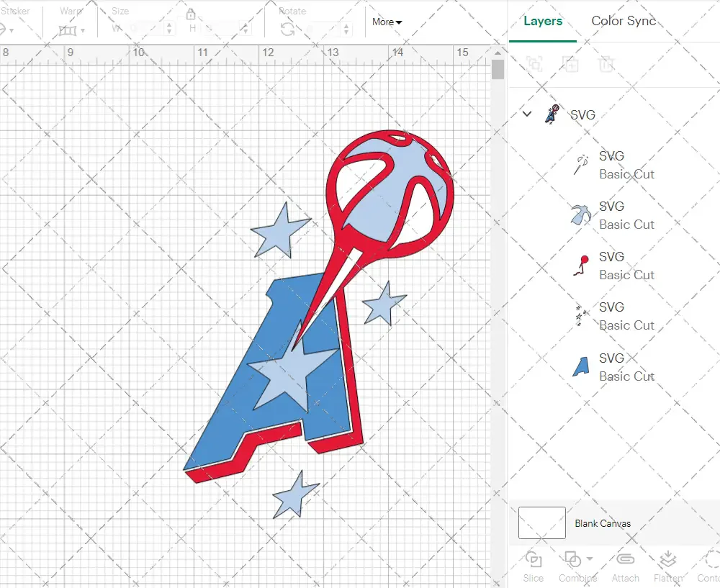The image size is (720, 588).
Task: Click the Duplicate layer icon
Action: pos(570,64)
